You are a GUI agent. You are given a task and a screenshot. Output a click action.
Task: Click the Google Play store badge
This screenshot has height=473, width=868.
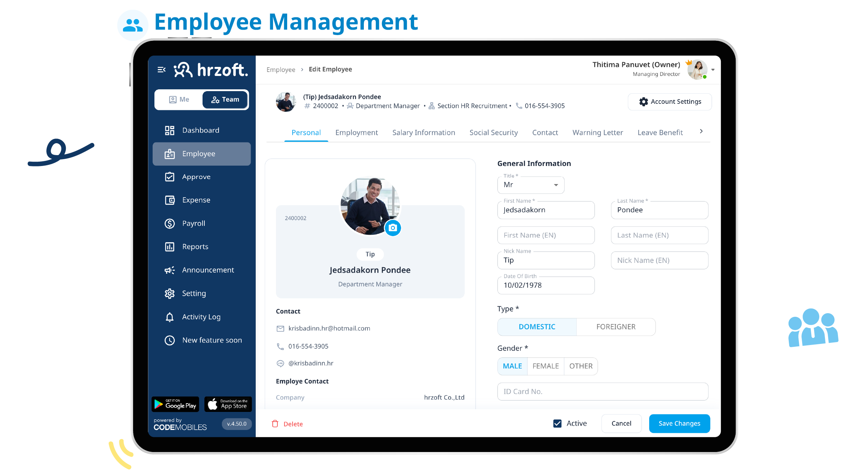coord(175,404)
